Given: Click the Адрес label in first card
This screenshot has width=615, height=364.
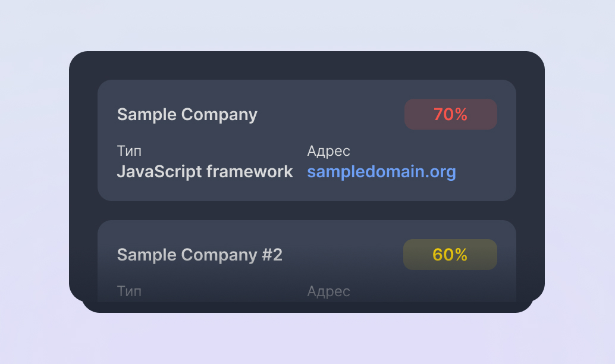Looking at the screenshot, I should click(328, 151).
